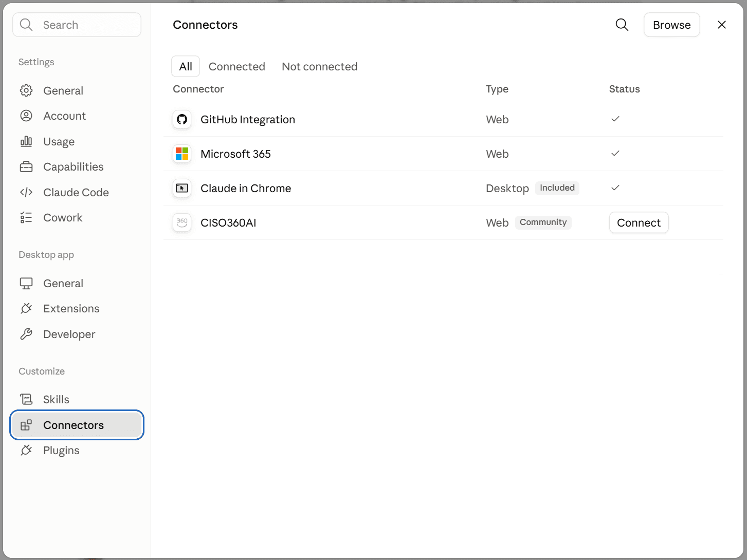Click the Developer wrench icon
747x560 pixels.
point(26,334)
